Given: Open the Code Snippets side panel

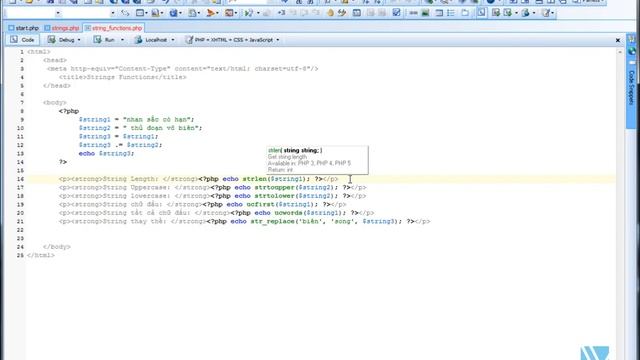Looking at the screenshot, I should click(x=631, y=87).
